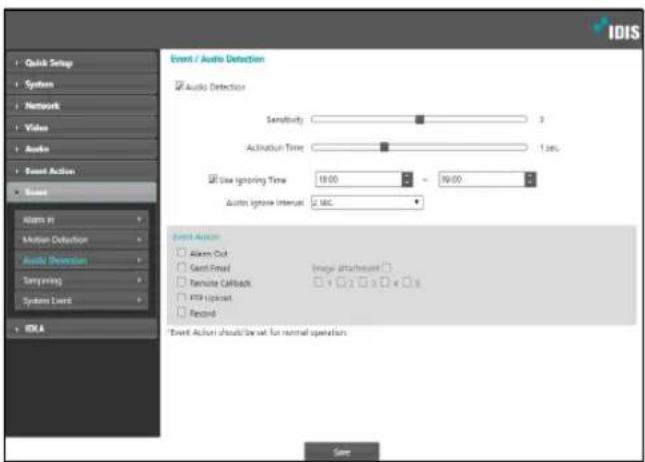Screen dimensions: 645x462
Task: Enable the FTP Upload checkbox
Action: pos(181,297)
